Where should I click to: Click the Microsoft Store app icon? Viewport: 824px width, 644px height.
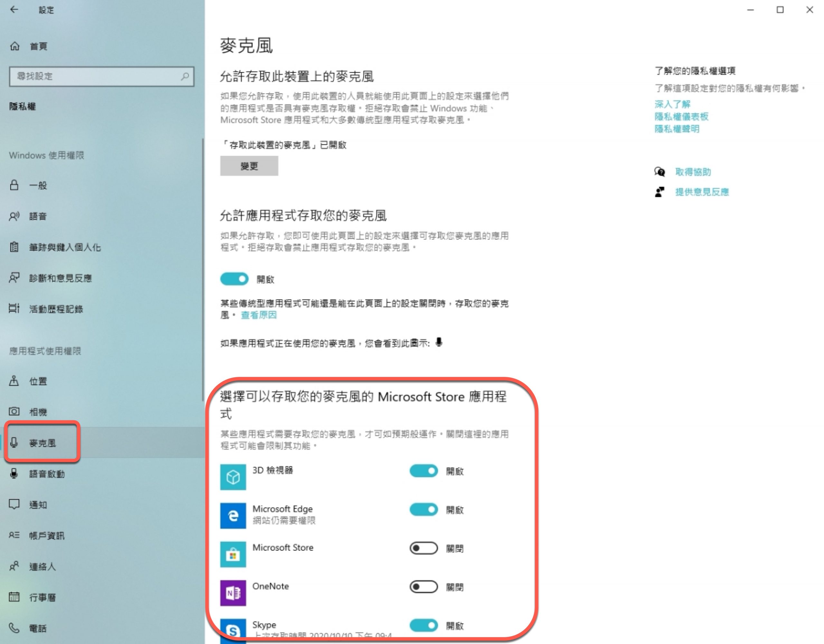[x=233, y=554]
